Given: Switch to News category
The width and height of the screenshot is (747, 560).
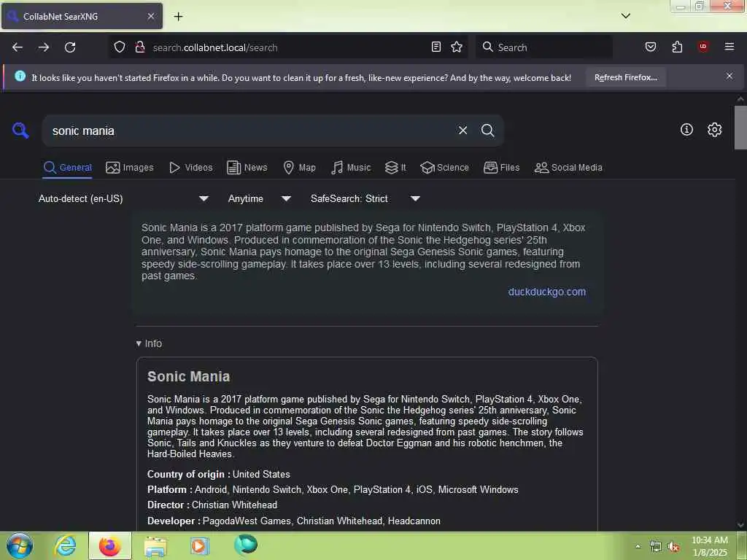Looking at the screenshot, I should point(247,168).
